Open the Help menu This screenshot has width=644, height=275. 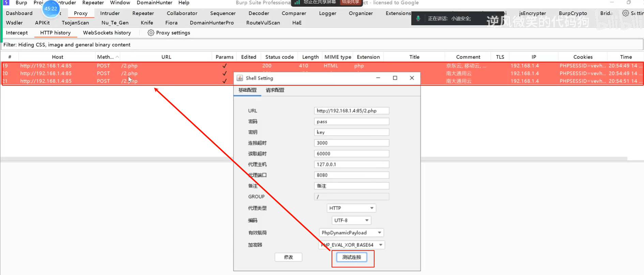click(184, 3)
